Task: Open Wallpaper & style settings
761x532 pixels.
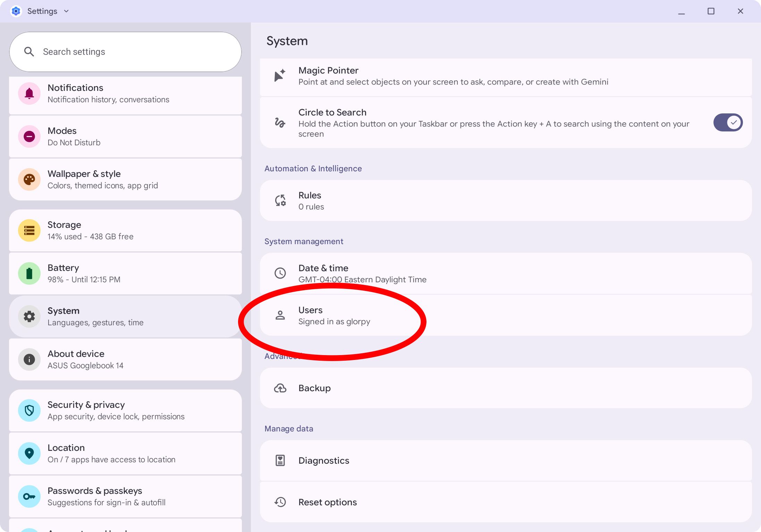Action: (x=125, y=179)
